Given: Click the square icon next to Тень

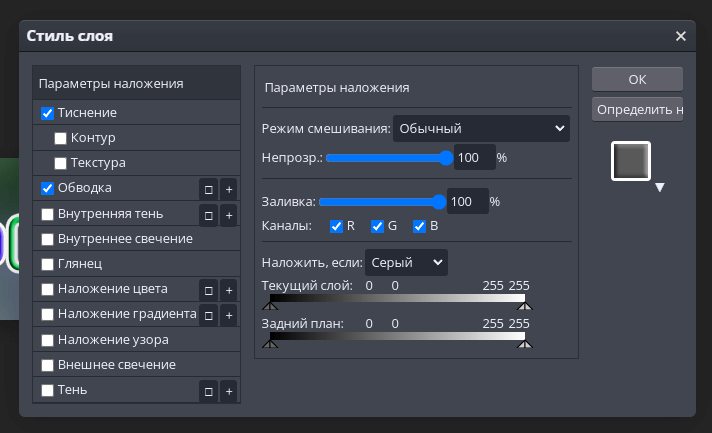Looking at the screenshot, I should click(208, 391).
